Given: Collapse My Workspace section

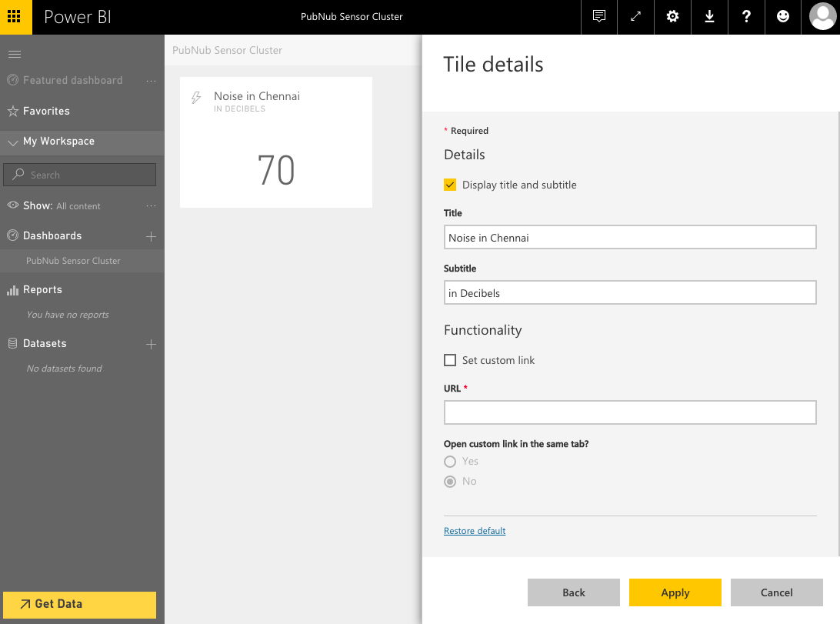Looking at the screenshot, I should click(13, 142).
